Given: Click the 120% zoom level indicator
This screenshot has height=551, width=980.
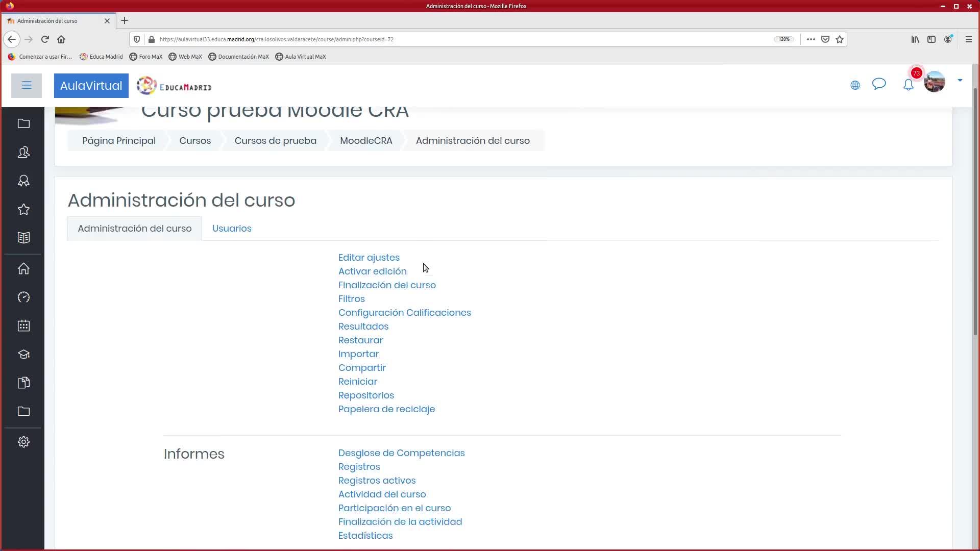Looking at the screenshot, I should pyautogui.click(x=784, y=39).
